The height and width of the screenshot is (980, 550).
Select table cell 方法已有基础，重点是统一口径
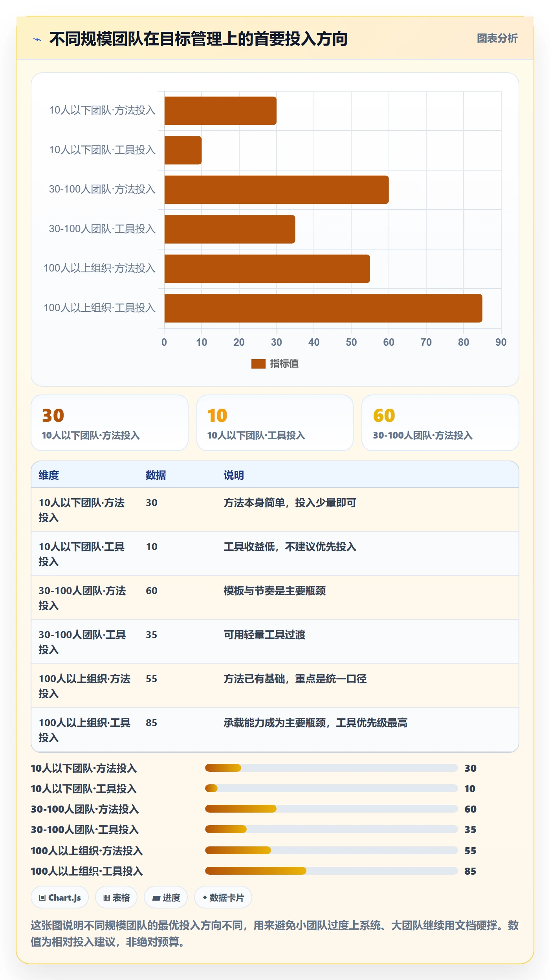[295, 679]
